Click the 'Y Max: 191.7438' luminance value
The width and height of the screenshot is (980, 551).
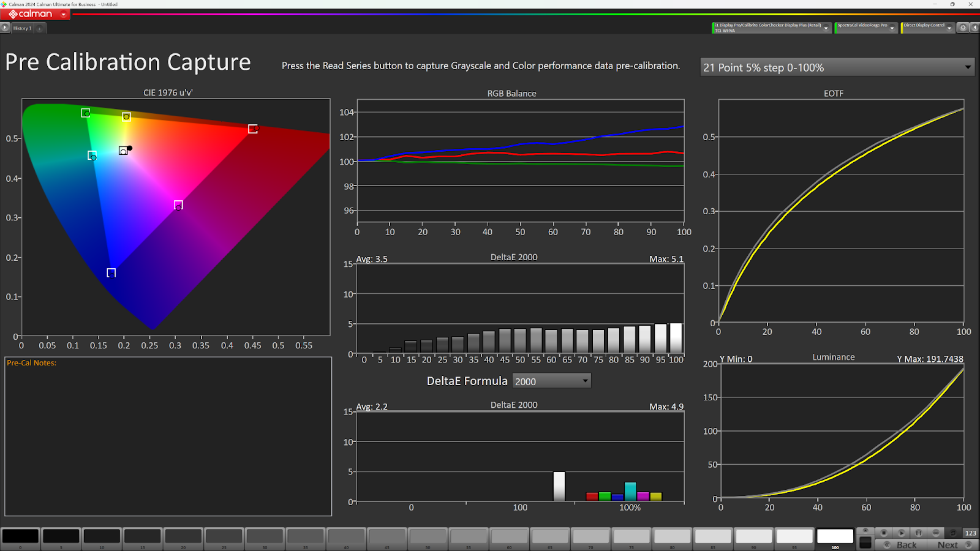930,359
